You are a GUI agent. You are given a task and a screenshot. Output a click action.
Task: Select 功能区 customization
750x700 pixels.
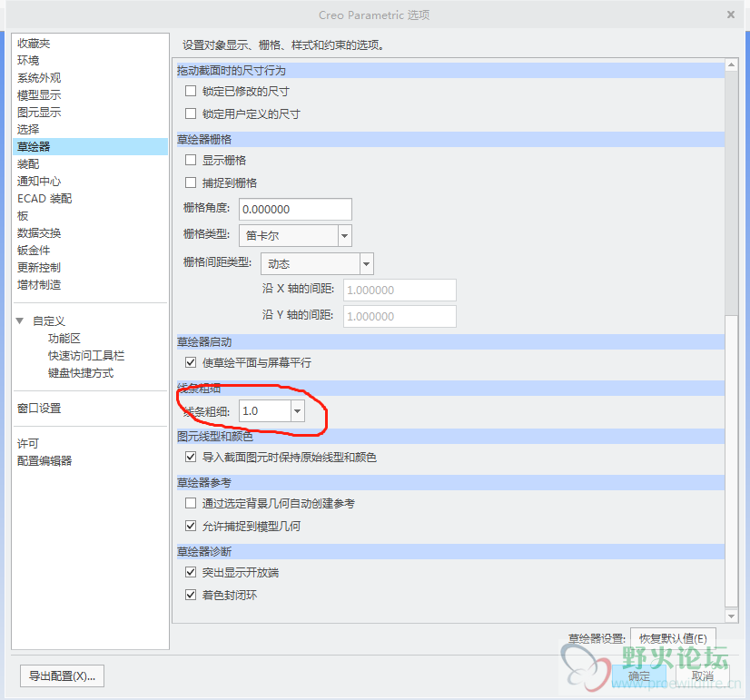tap(64, 338)
